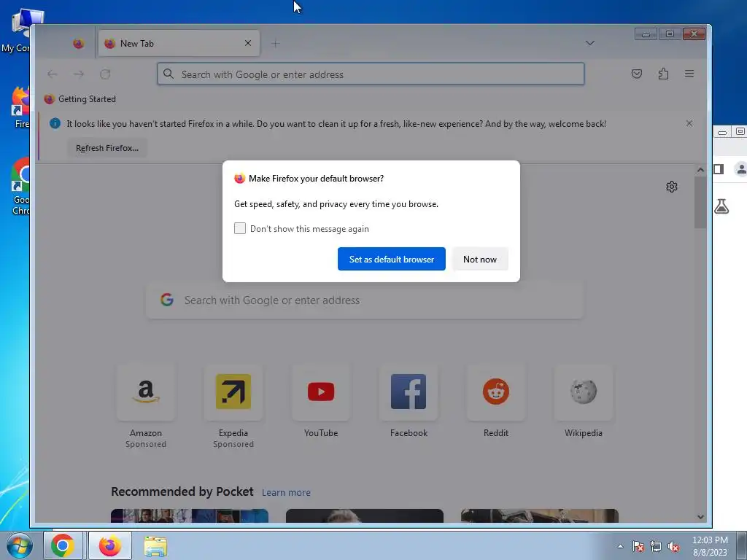
Task: Select the My Computer desktop icon
Action: (x=16, y=31)
